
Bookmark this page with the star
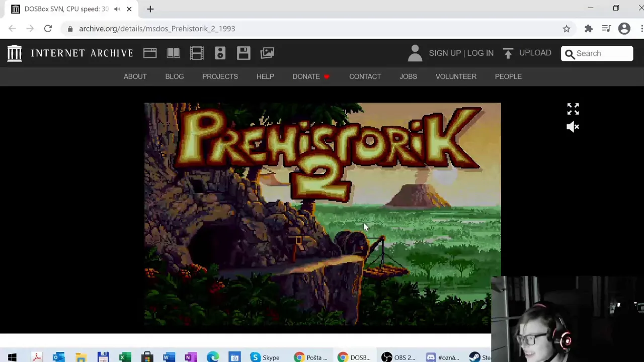pos(567,29)
